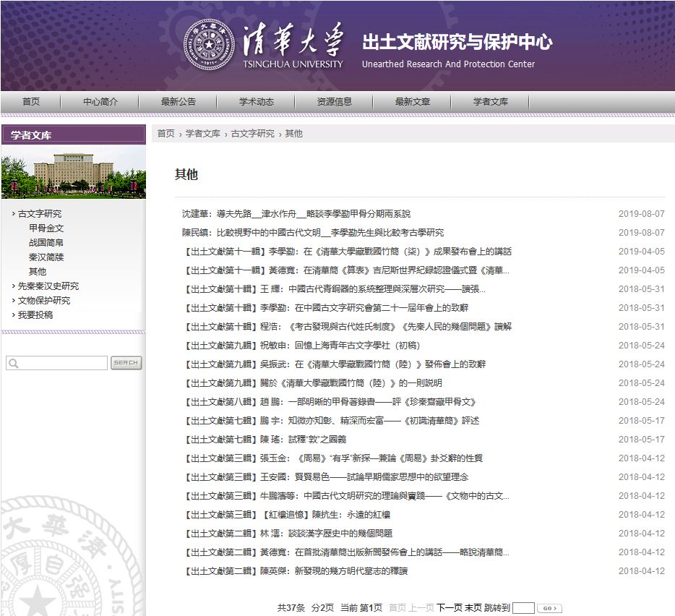
Task: Open 關於《清華大學藏戰國竹簡（陸）》的一則説明
Action: click(x=313, y=383)
